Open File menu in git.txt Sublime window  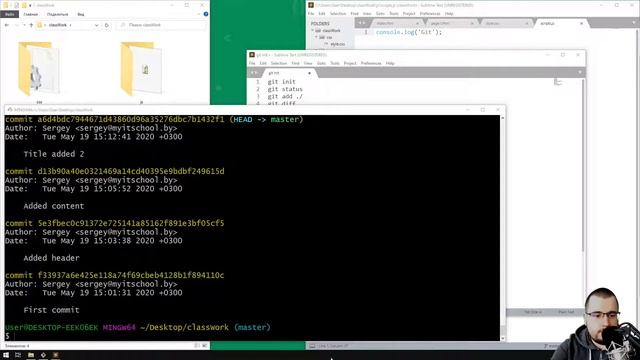pyautogui.click(x=252, y=63)
